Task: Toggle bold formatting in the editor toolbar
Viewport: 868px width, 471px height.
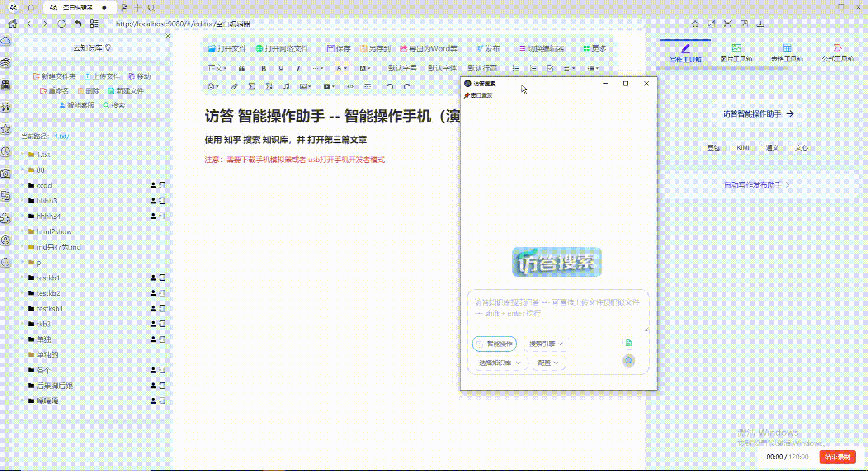Action: 264,69
